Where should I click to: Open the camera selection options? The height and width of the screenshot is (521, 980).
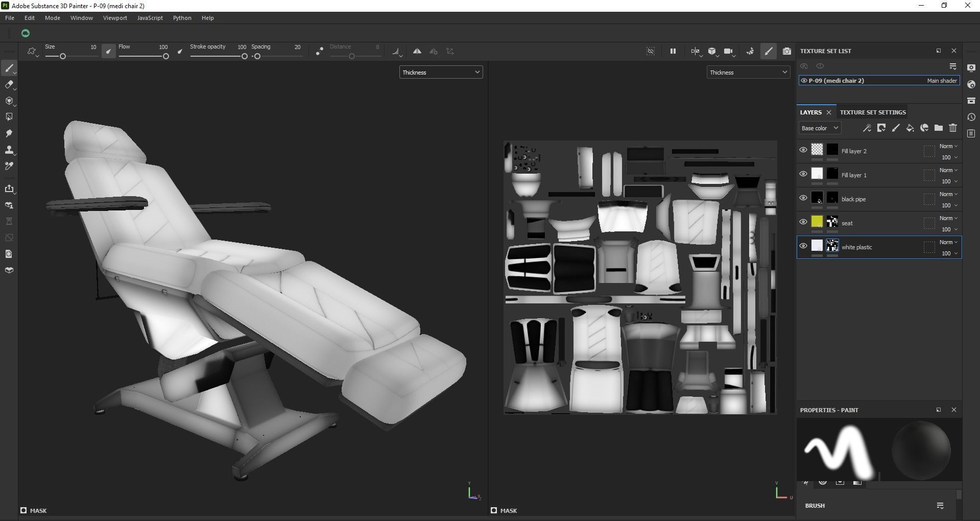coord(729,51)
